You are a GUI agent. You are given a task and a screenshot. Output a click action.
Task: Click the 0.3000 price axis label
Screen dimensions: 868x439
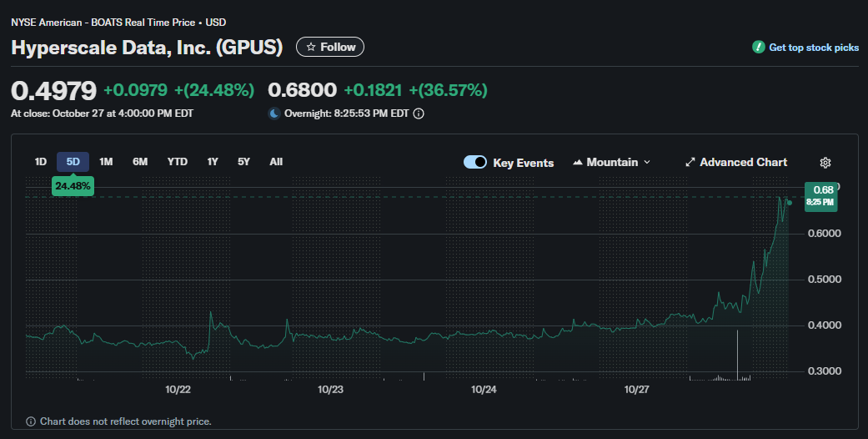[825, 371]
